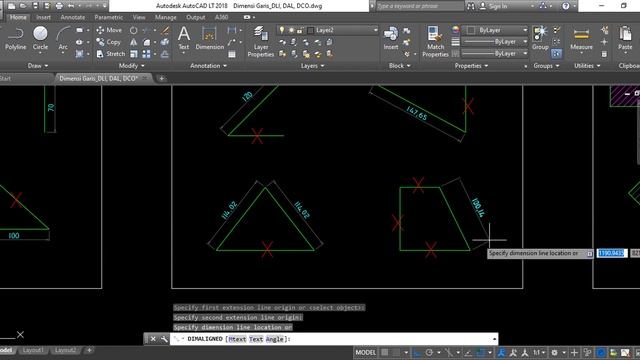Expand the Draw panel
This screenshot has width=640, height=360.
(38, 65)
